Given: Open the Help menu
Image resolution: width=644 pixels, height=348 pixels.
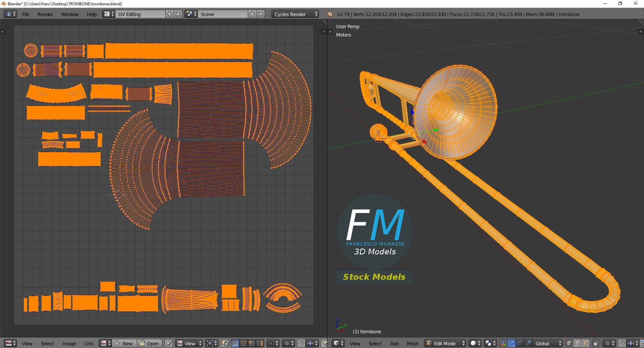Looking at the screenshot, I should (92, 14).
